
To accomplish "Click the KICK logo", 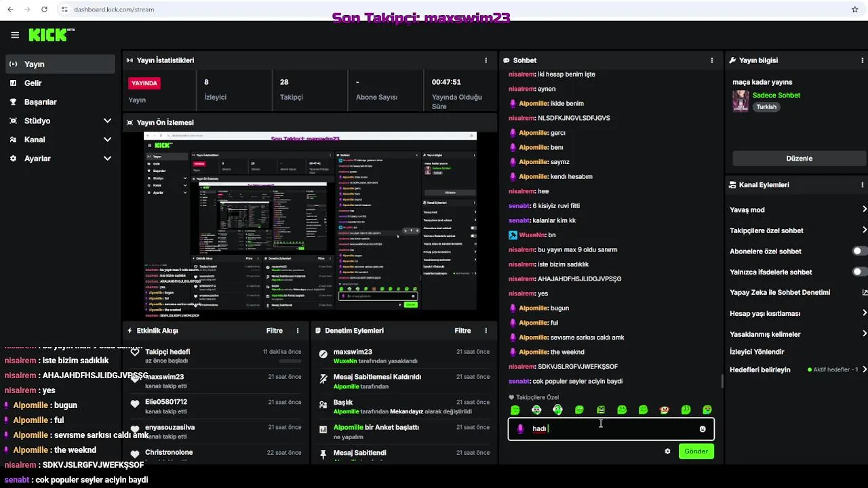I will (51, 35).
